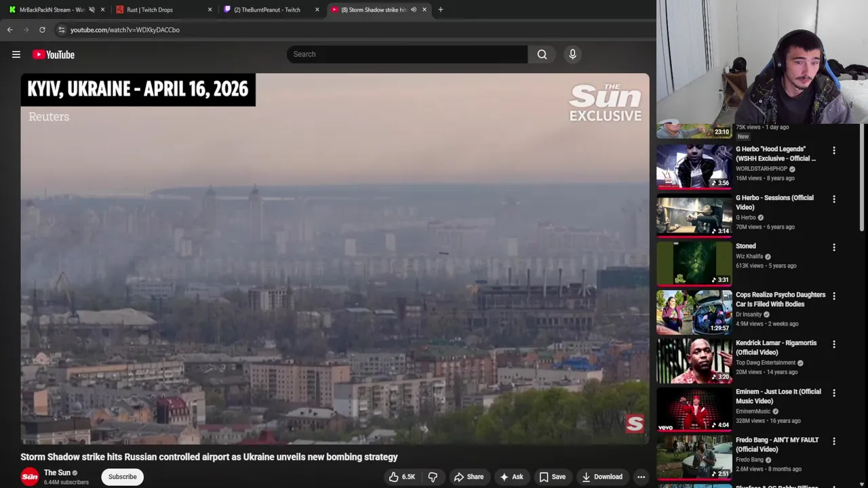Go to YouTube home via logo
868x488 pixels.
click(x=54, y=54)
